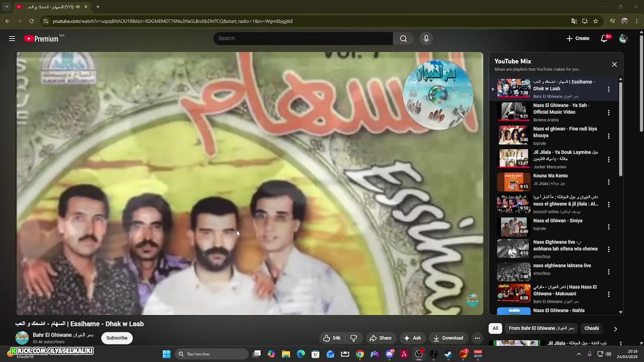Select the All filter chip
The height and width of the screenshot is (362, 644).
pyautogui.click(x=495, y=328)
